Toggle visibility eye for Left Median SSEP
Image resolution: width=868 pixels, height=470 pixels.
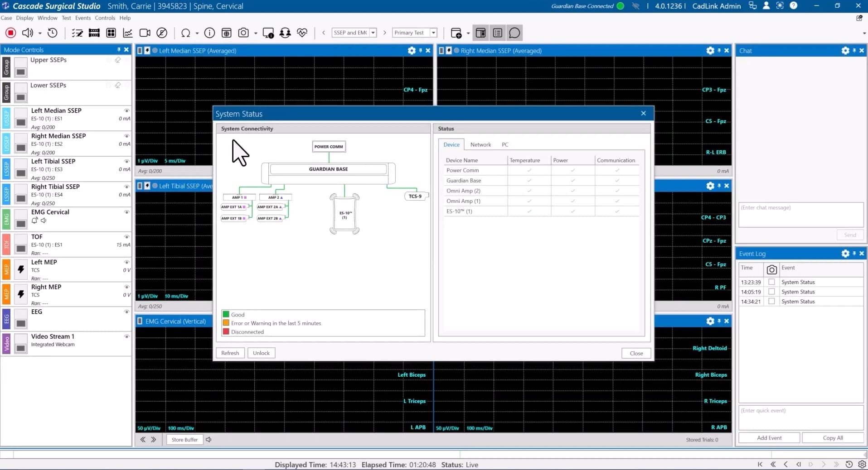point(126,110)
